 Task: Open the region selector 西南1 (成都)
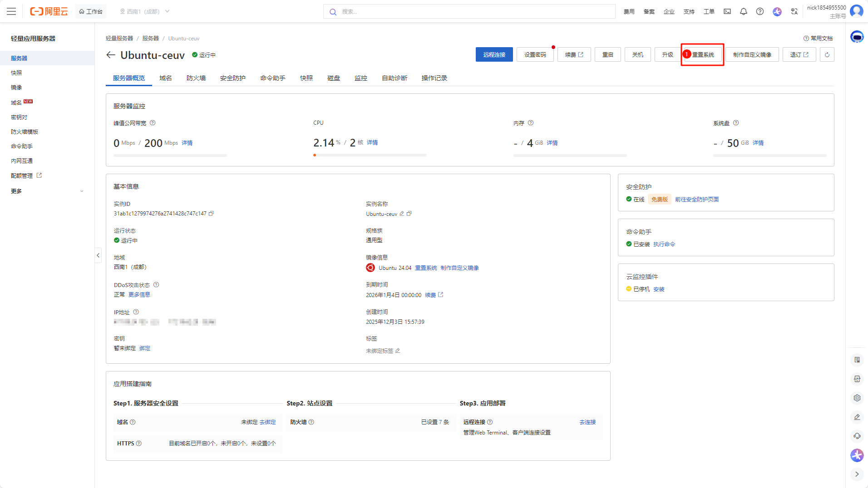(x=144, y=11)
